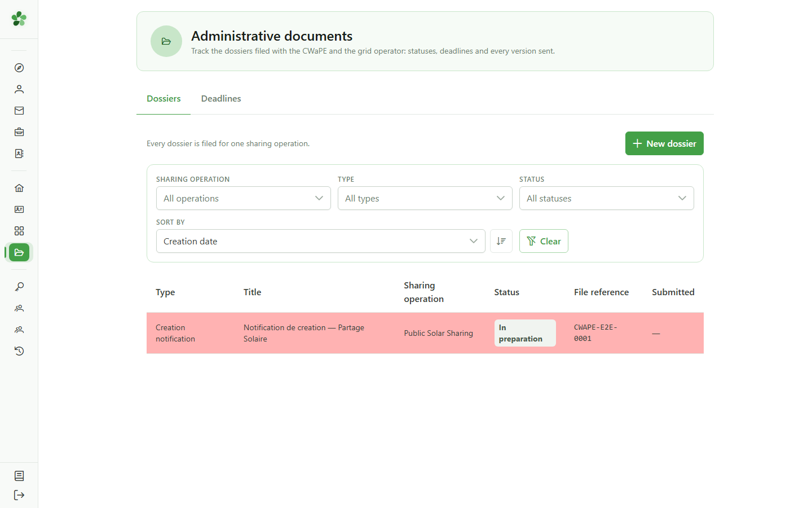The width and height of the screenshot is (812, 508).
Task: Open the Sort by Creation date dropdown
Action: (x=321, y=241)
